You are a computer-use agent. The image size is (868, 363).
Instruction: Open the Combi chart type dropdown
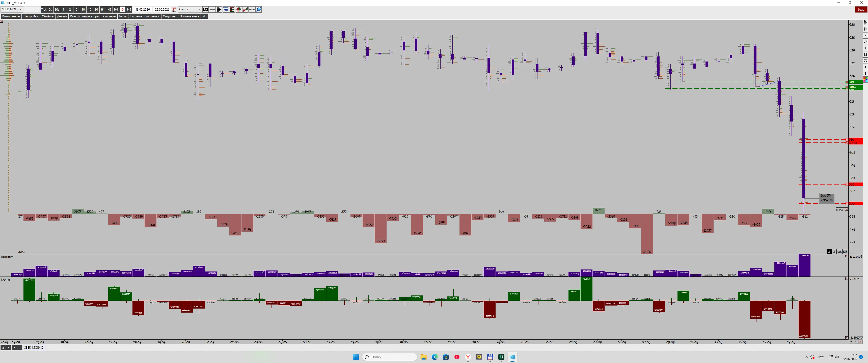click(190, 9)
